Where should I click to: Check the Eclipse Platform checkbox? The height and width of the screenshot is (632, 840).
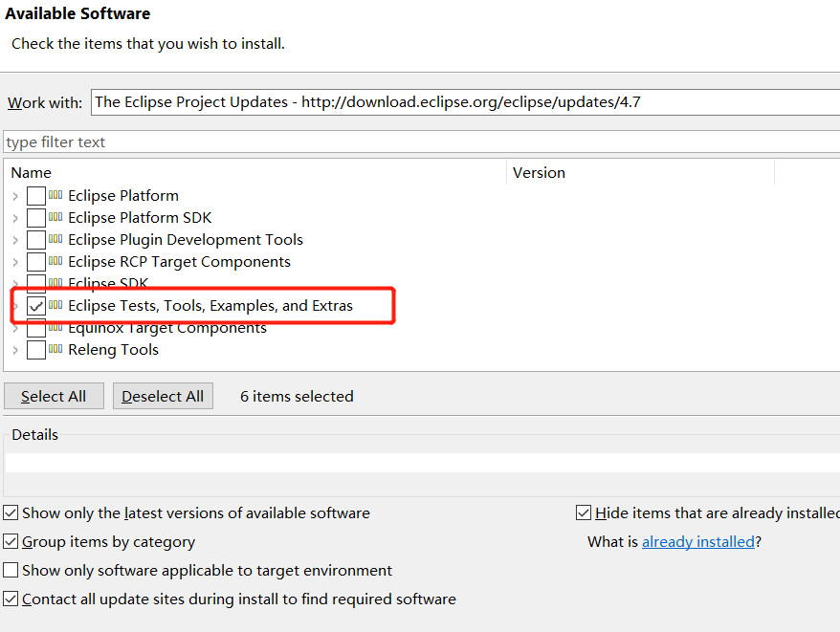pyautogui.click(x=36, y=196)
